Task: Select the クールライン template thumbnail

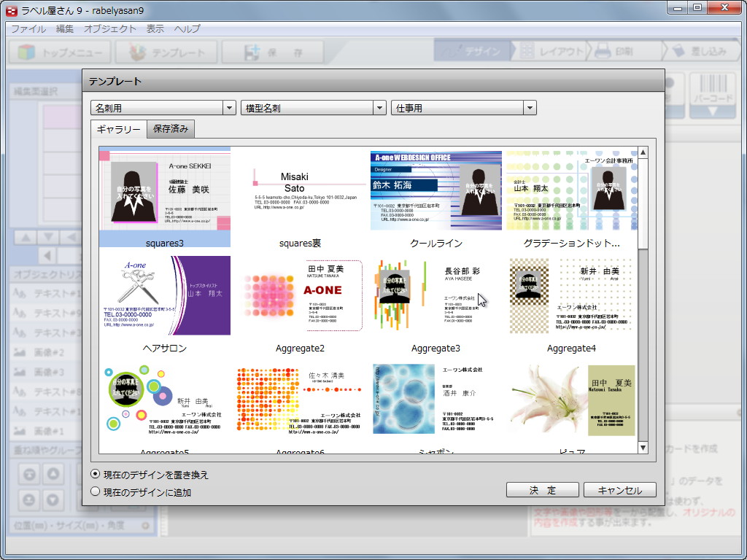Action: coord(435,191)
